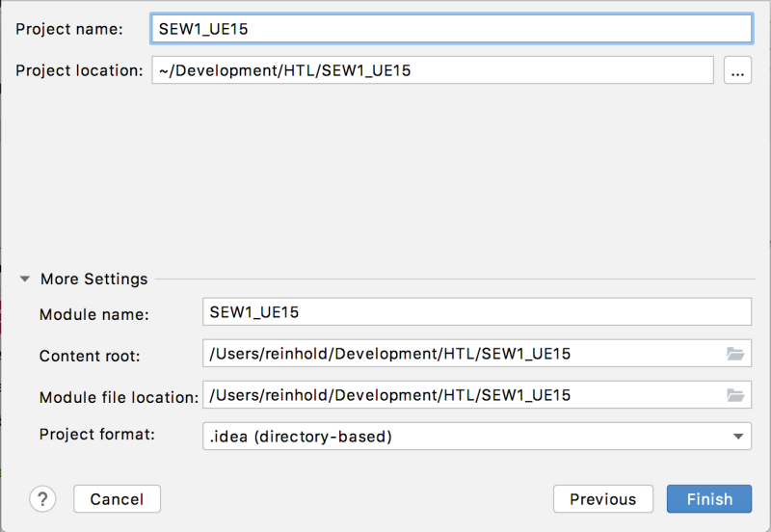Click the ellipsis browse button for Project location

[x=737, y=70]
